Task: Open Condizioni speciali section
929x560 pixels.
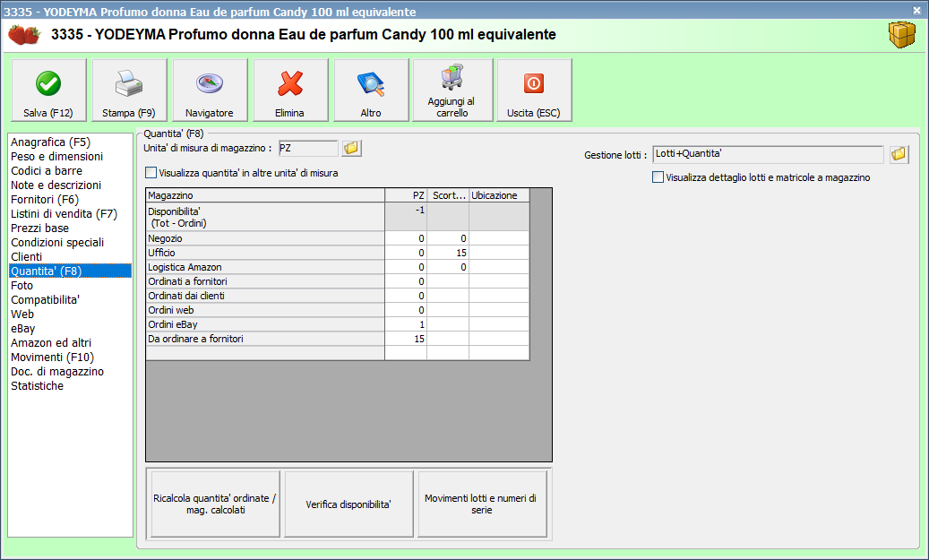Action: coord(70,243)
